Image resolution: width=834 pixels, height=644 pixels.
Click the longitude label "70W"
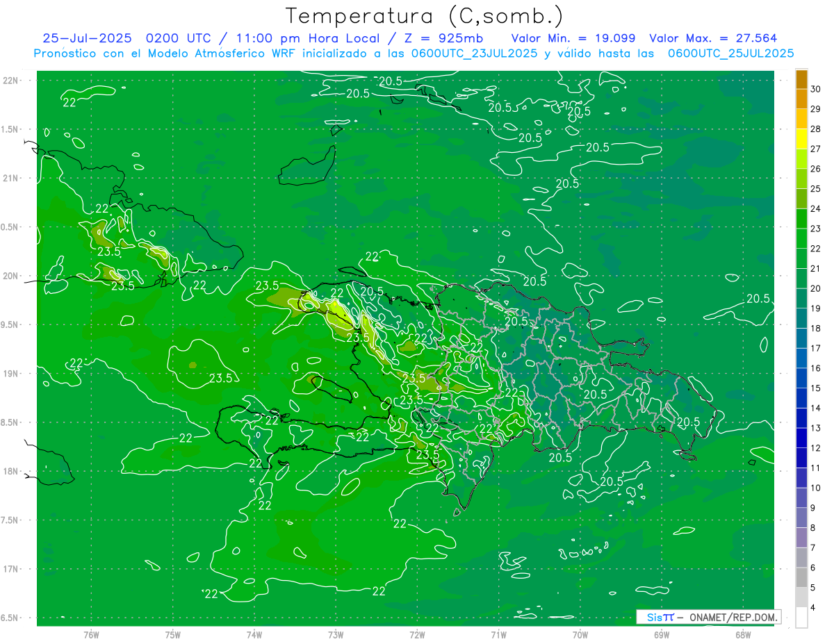[580, 634]
